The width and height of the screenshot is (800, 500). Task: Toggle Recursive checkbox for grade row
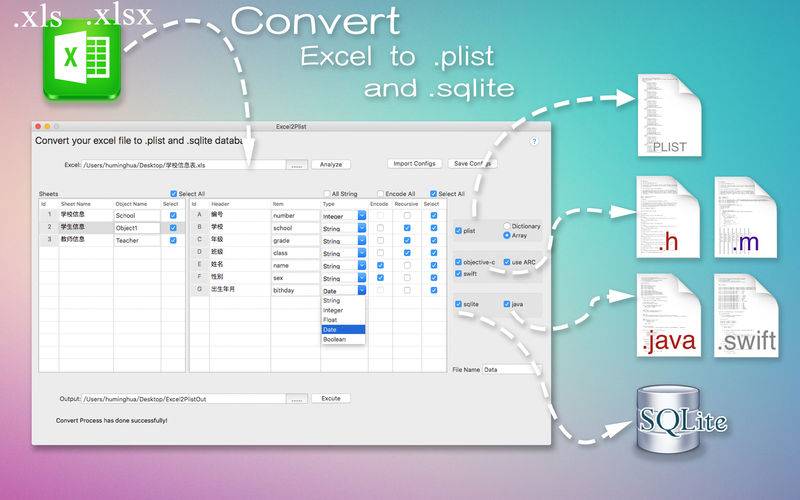(x=407, y=240)
